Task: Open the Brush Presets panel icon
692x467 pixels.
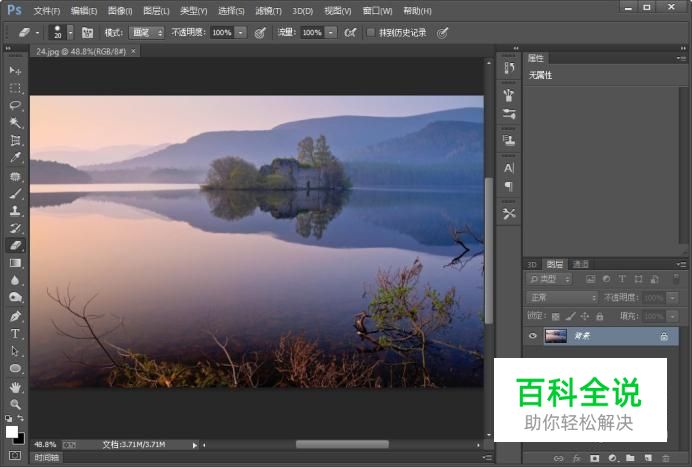Action: [509, 114]
